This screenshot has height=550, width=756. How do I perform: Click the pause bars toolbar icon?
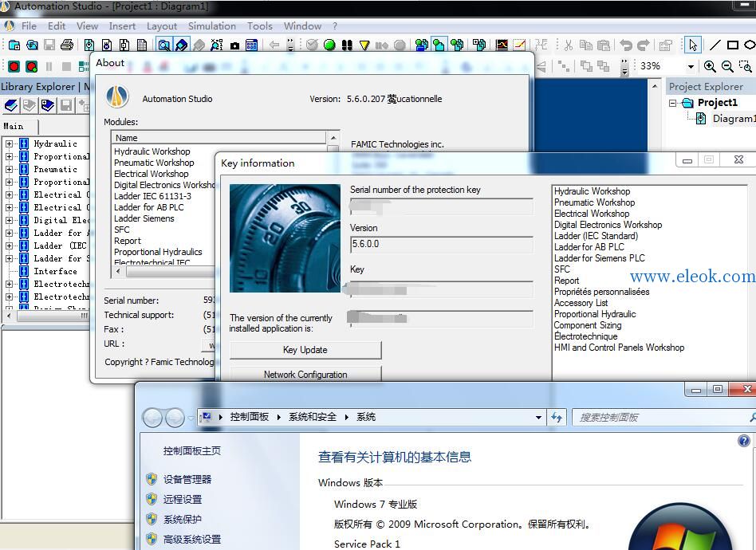[x=49, y=66]
